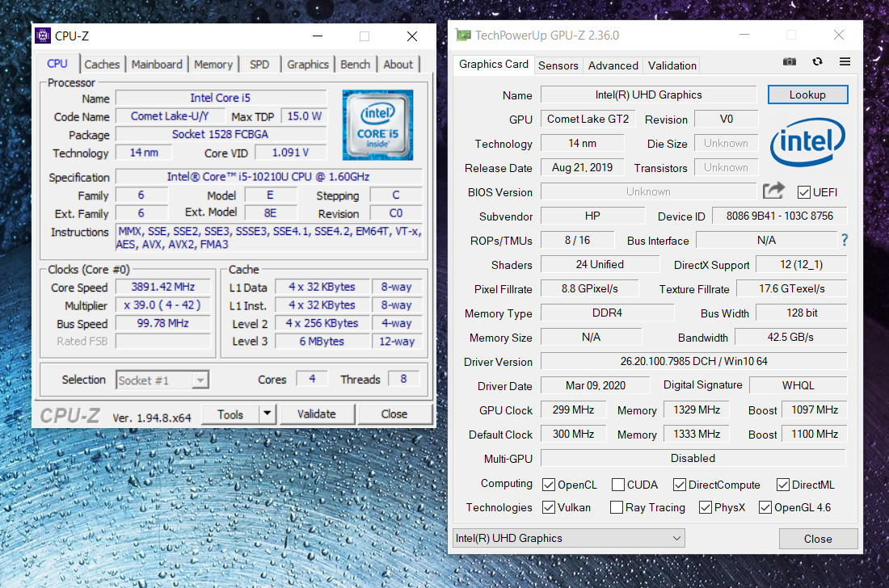The image size is (889, 588).
Task: Open the Socket #1 selection dropdown
Action: pos(162,380)
